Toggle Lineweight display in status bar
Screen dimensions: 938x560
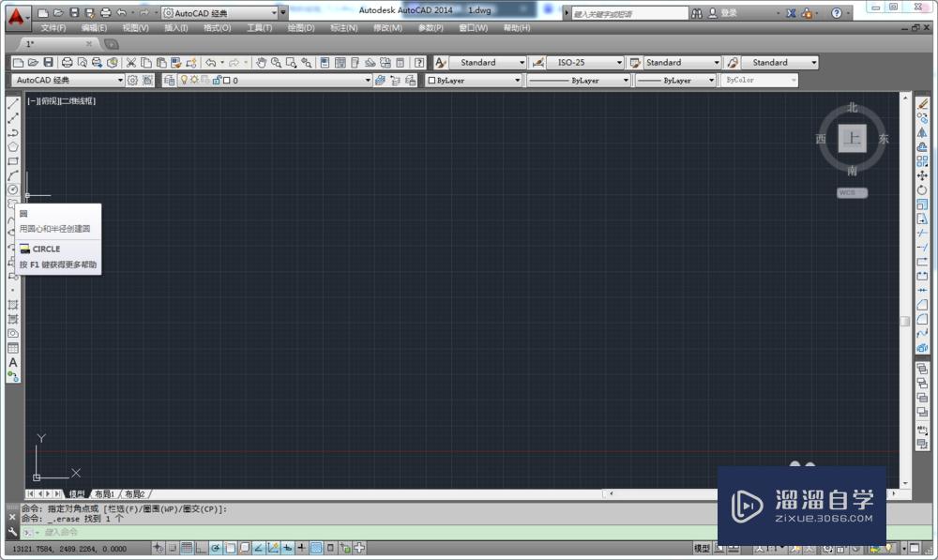[301, 548]
